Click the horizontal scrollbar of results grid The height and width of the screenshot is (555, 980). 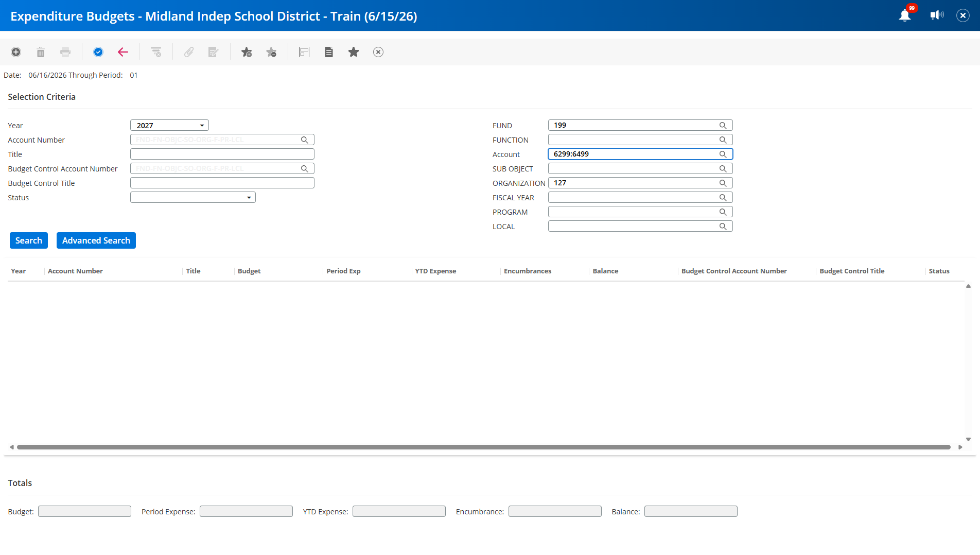click(x=484, y=447)
